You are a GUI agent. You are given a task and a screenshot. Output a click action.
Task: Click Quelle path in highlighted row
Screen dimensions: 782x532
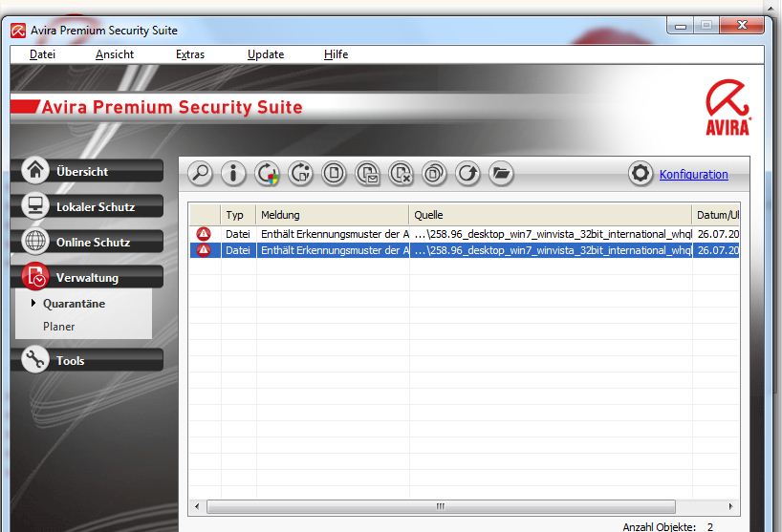[554, 250]
